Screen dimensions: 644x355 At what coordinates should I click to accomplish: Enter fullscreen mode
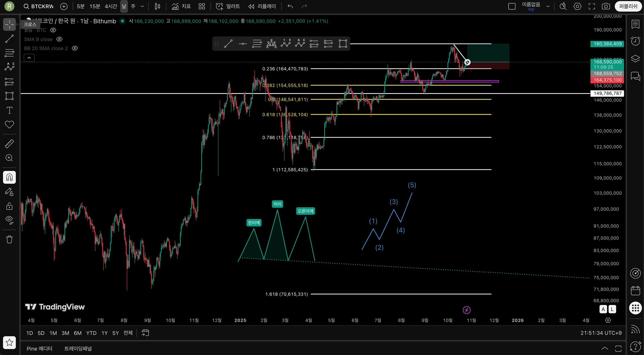[x=592, y=6]
